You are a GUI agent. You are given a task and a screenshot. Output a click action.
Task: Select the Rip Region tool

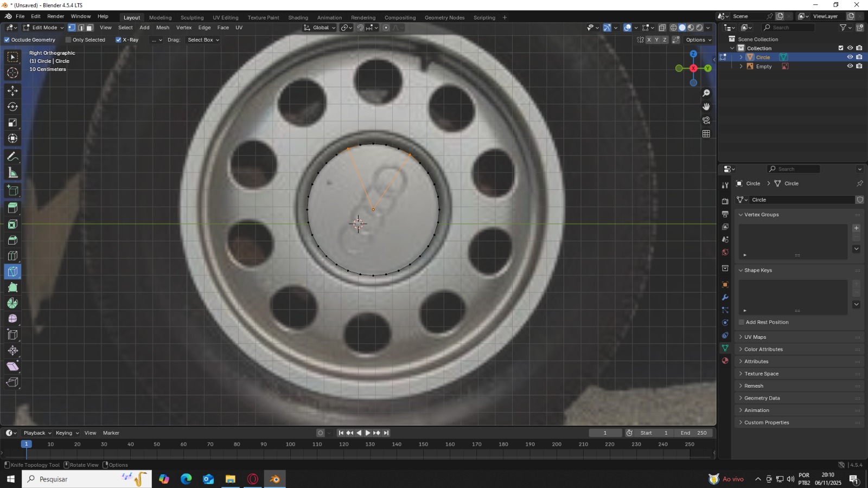pyautogui.click(x=12, y=383)
